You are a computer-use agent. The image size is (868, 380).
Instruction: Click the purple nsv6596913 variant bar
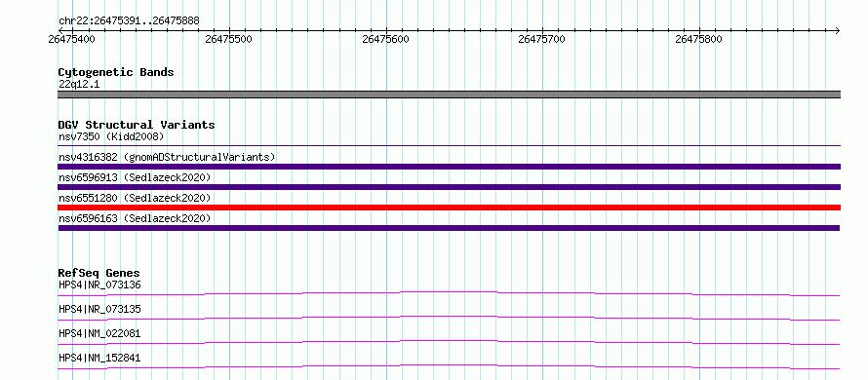(x=449, y=187)
